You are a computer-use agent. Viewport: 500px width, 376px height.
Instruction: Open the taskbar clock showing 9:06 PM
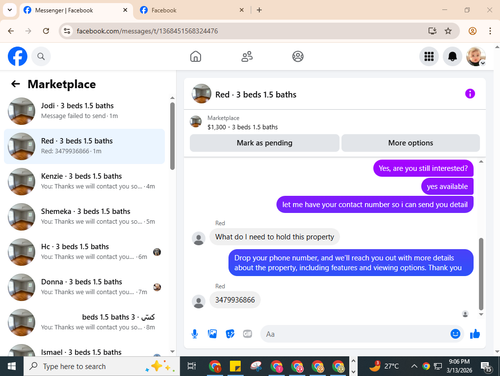tap(459, 366)
